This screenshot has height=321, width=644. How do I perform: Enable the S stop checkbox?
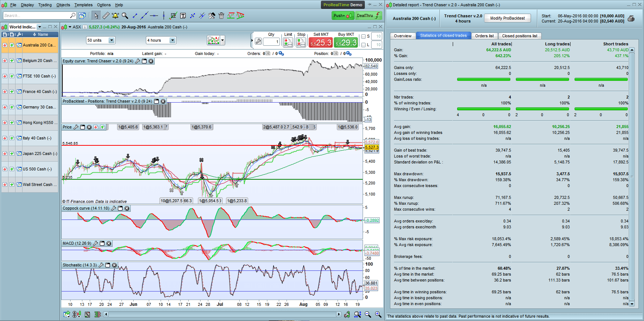[x=363, y=37]
